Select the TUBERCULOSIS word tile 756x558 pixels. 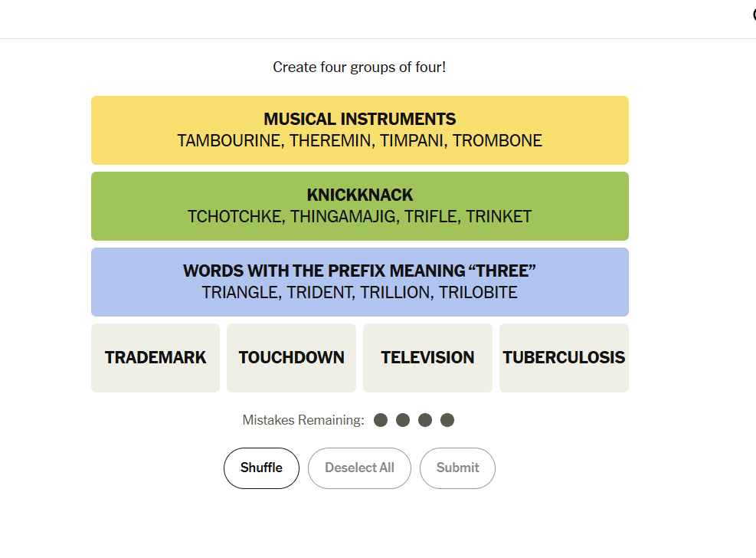(564, 357)
